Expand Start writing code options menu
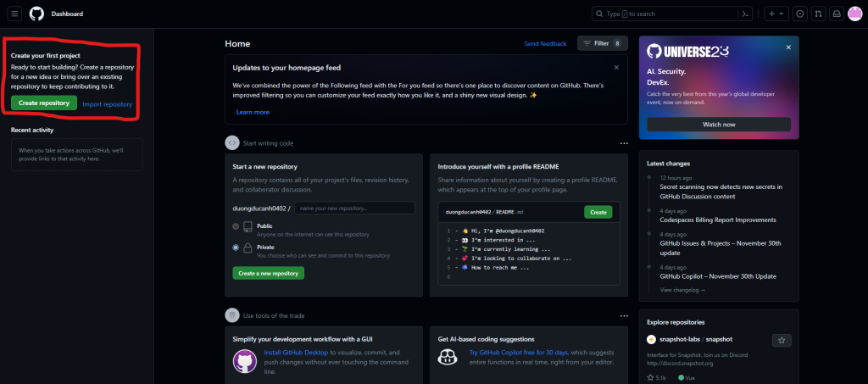868x384 pixels. [624, 143]
